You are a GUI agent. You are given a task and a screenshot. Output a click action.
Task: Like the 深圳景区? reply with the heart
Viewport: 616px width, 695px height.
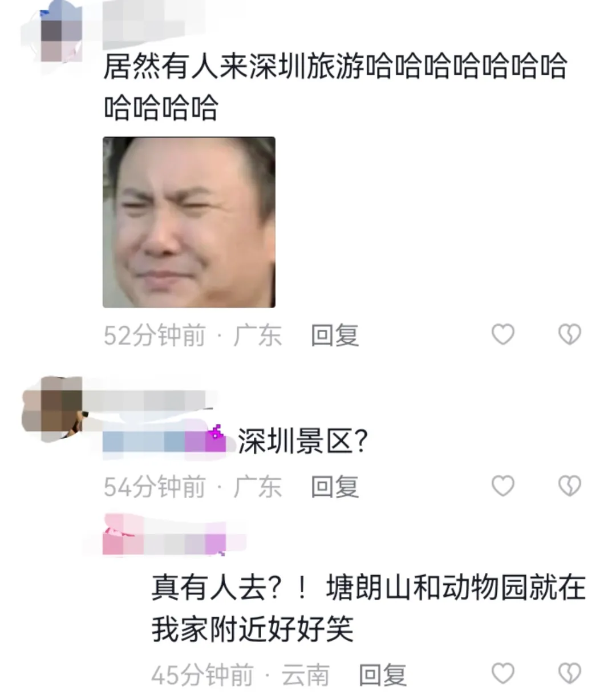pos(503,486)
